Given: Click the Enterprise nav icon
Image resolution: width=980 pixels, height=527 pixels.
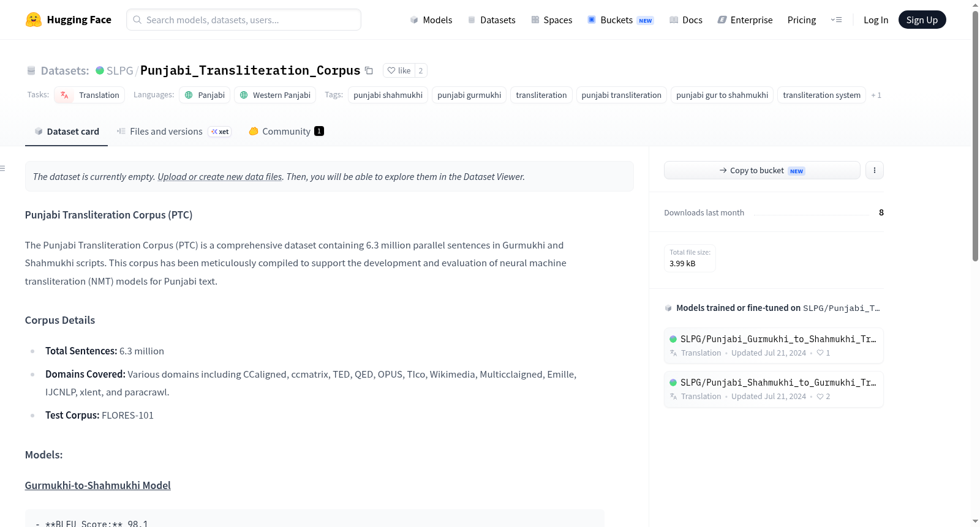Looking at the screenshot, I should click(722, 20).
